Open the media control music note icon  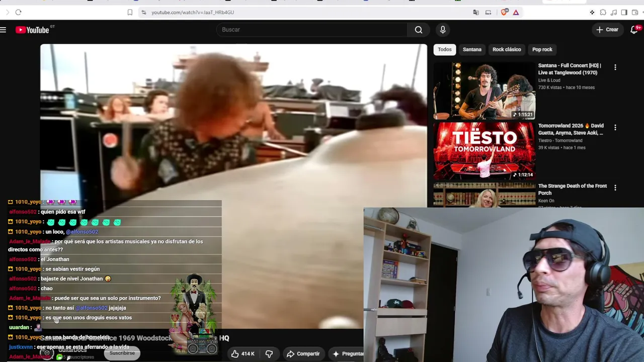613,12
